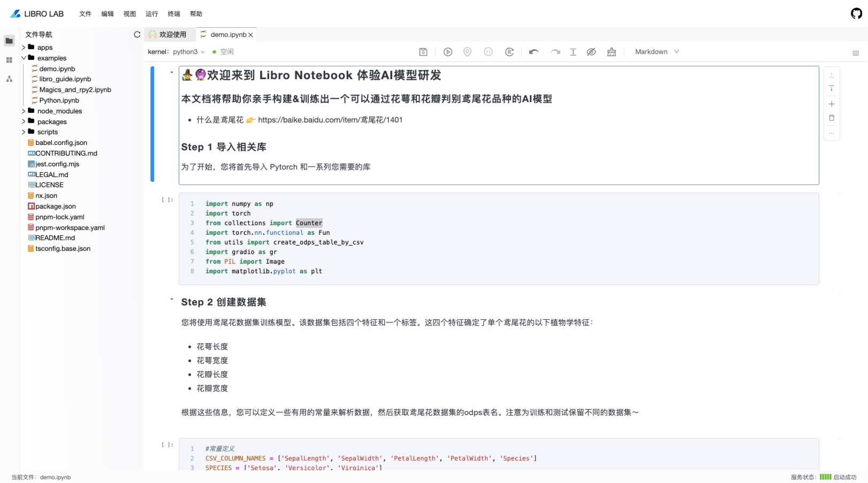Viewport: 868px width, 483px height.
Task: Expand the scripts folder
Action: pos(24,132)
